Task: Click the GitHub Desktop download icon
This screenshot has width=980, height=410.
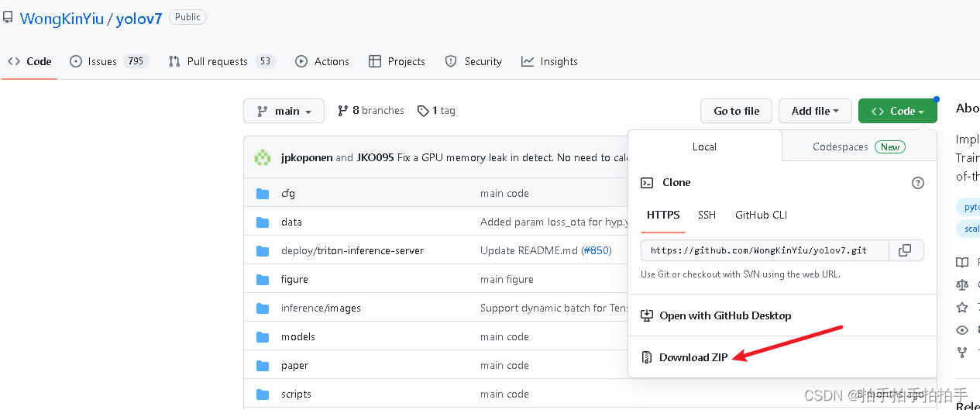Action: coord(647,315)
